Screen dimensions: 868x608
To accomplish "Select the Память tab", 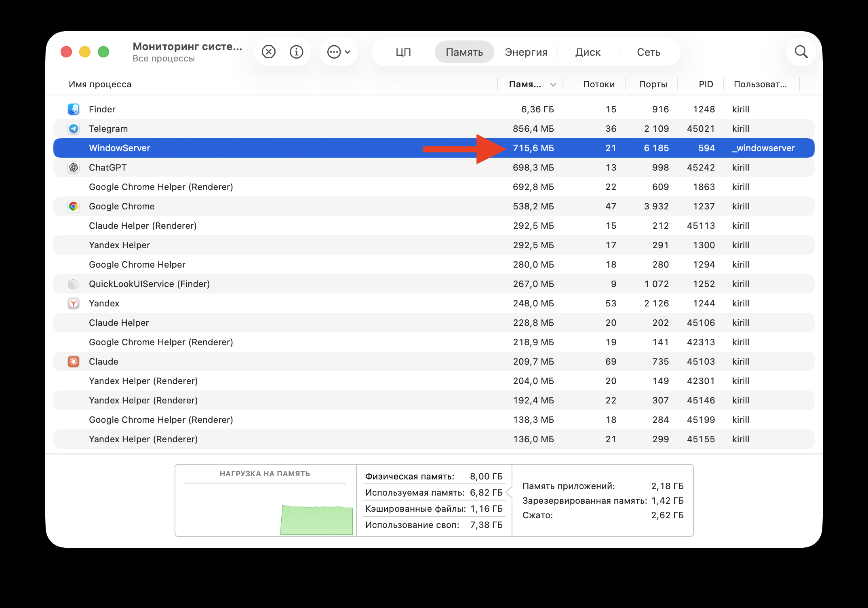I will coord(464,52).
